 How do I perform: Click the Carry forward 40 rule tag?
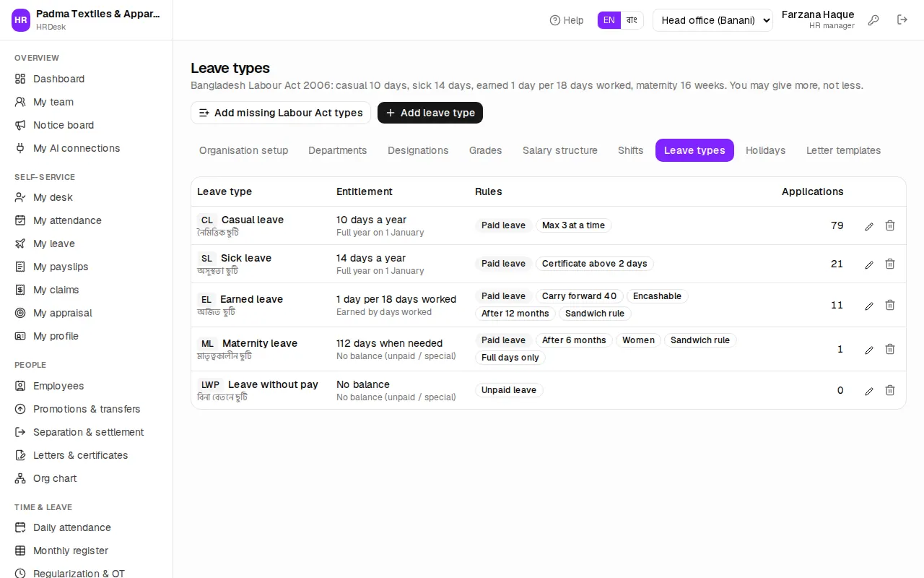tap(580, 296)
